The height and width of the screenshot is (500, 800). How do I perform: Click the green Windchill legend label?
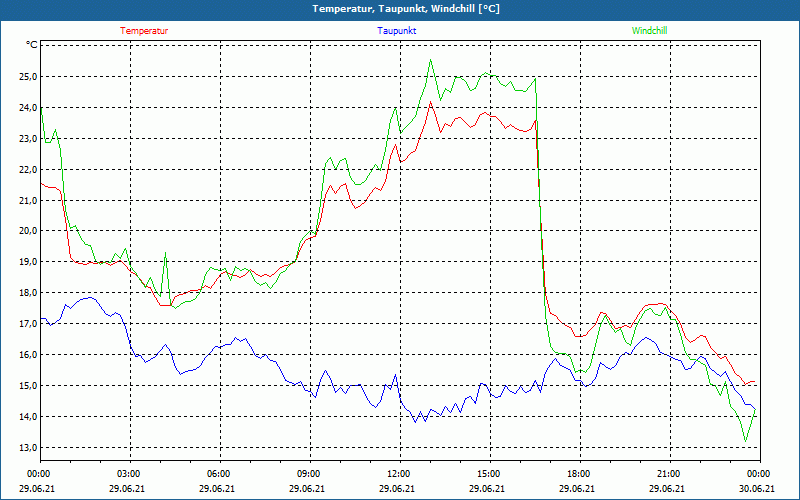(649, 31)
